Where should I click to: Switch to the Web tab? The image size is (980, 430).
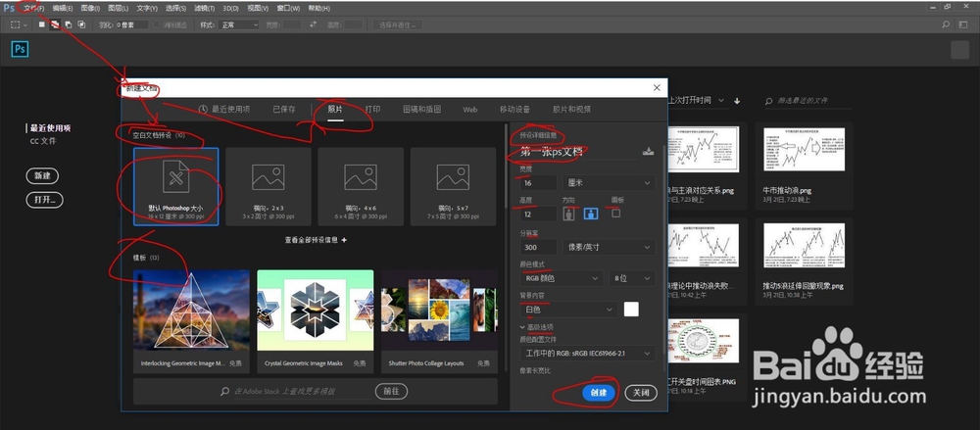point(470,110)
